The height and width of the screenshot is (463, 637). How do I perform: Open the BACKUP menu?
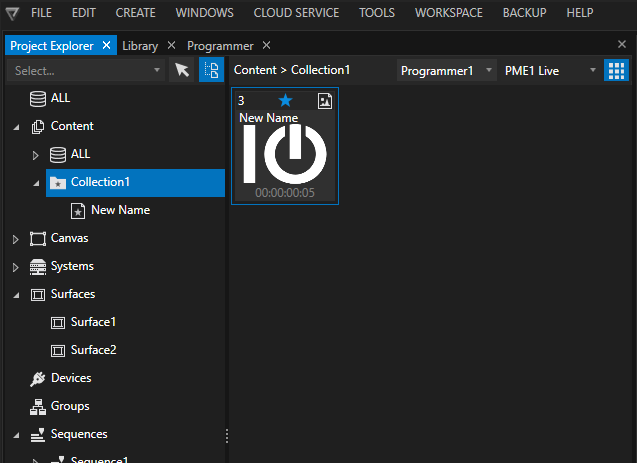click(524, 13)
